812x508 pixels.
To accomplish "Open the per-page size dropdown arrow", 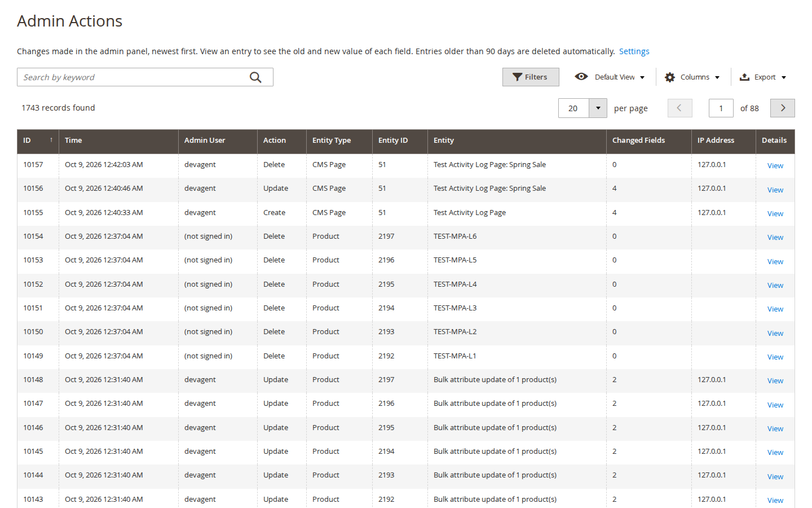I will tap(598, 108).
